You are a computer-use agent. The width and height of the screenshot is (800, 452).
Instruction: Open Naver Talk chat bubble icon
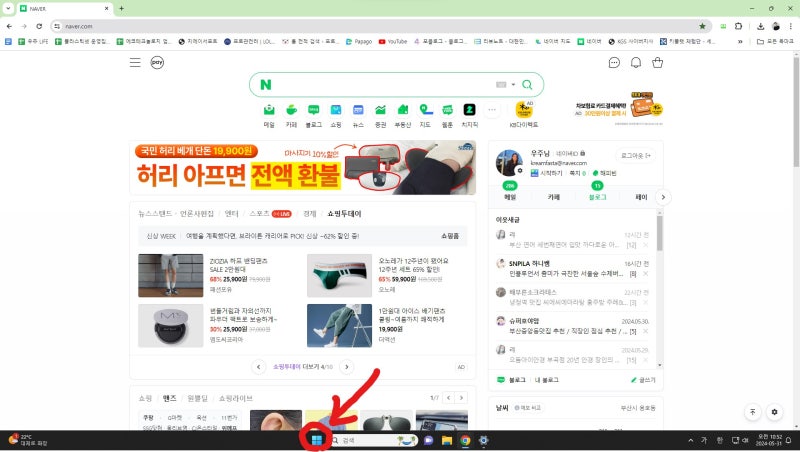(x=614, y=63)
